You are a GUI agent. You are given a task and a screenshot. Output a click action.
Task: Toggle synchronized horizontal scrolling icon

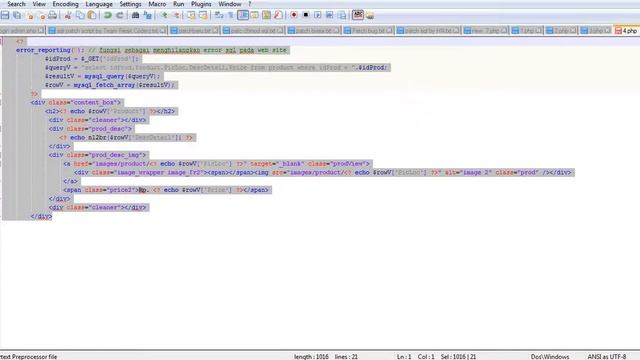pos(203,16)
